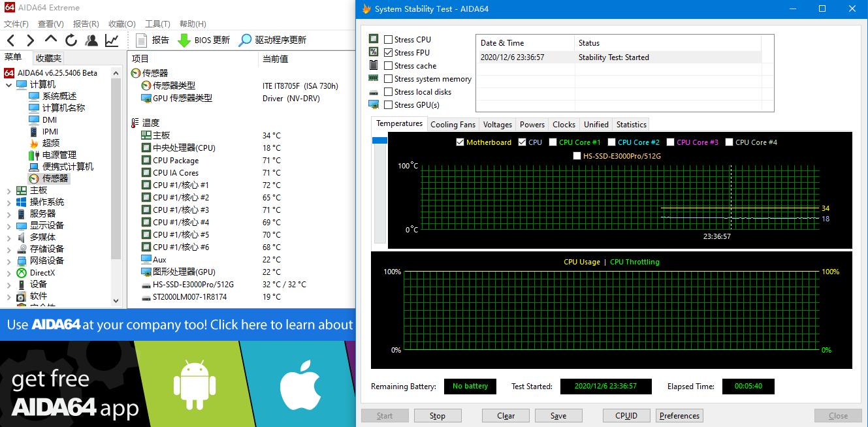Screen dimensions: 868x427
Task: Enable the Stress GPU(s) checkbox
Action: (x=389, y=104)
